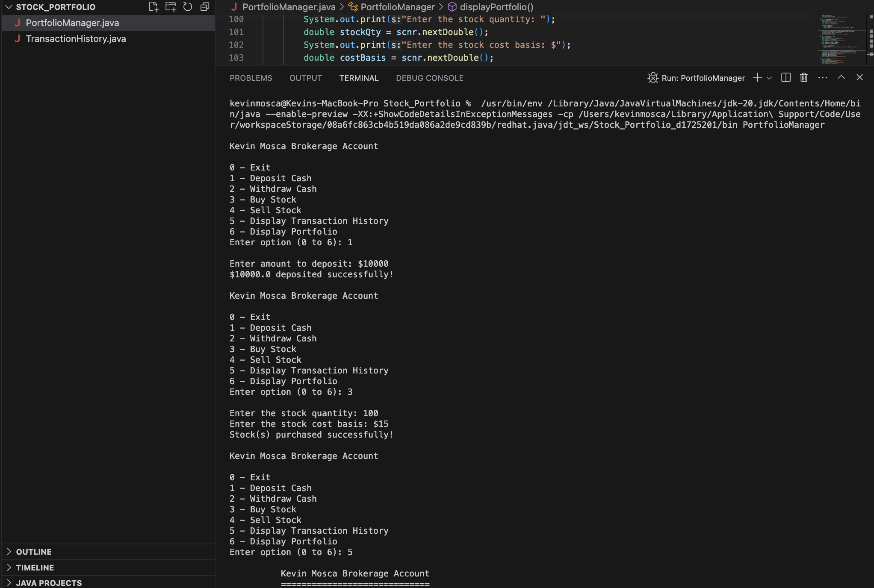Create a new file in the Explorer
The width and height of the screenshot is (874, 588).
(154, 7)
